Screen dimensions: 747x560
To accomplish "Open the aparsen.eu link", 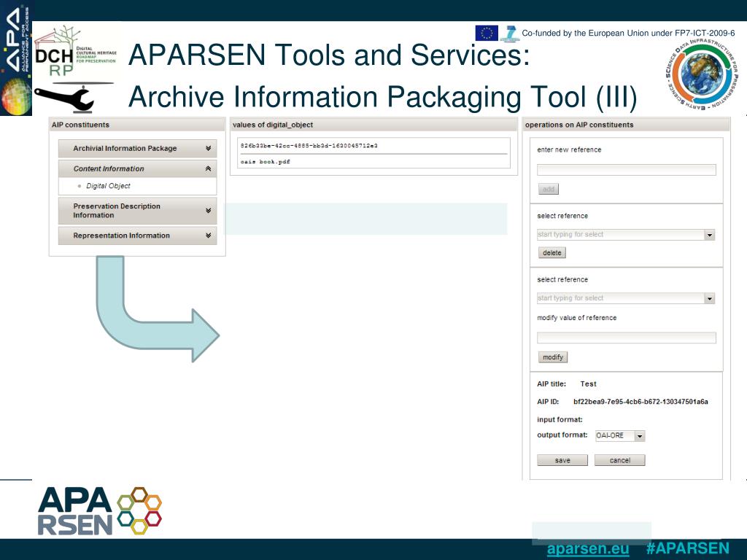I will coord(588,548).
